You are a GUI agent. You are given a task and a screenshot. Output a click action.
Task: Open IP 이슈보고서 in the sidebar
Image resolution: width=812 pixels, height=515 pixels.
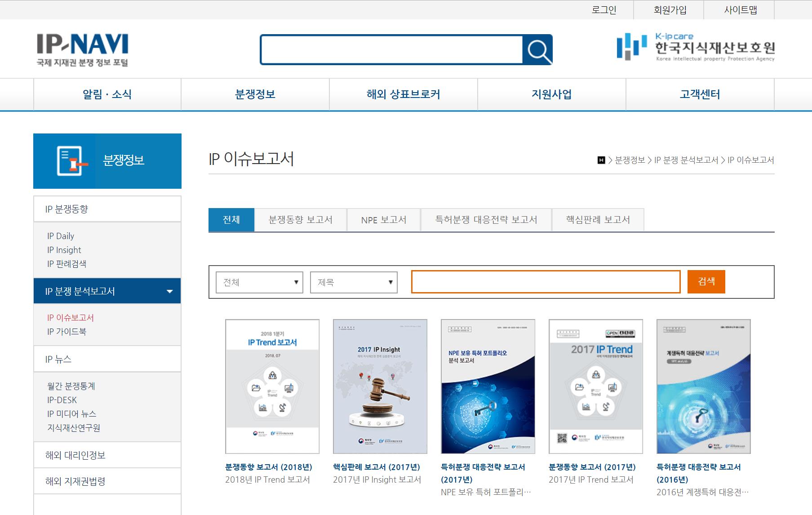tap(71, 318)
